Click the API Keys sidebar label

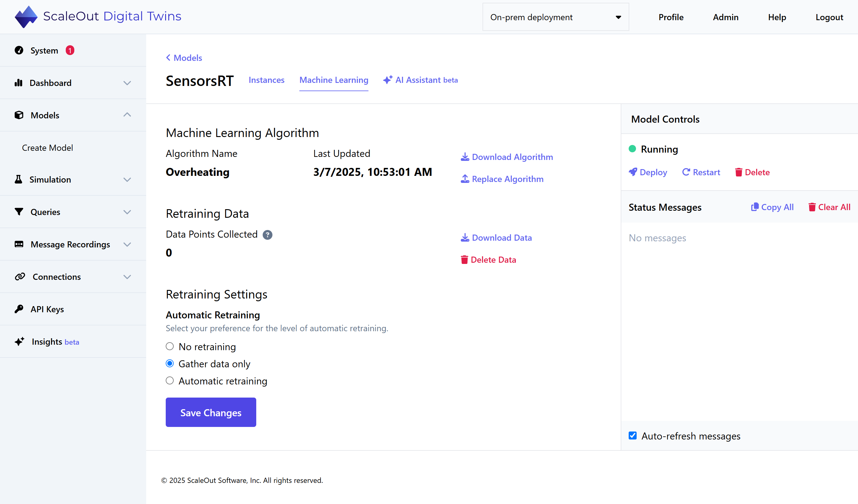click(x=47, y=309)
